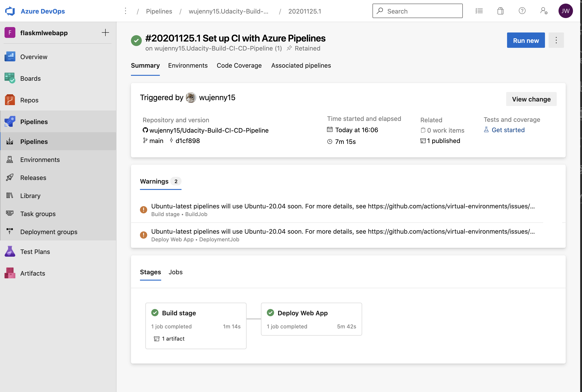Click in the Search input field
The height and width of the screenshot is (392, 582).
pyautogui.click(x=417, y=11)
